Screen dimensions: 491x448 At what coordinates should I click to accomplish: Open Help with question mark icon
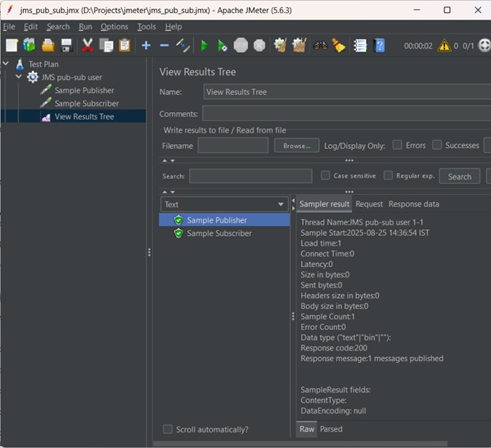[x=379, y=46]
